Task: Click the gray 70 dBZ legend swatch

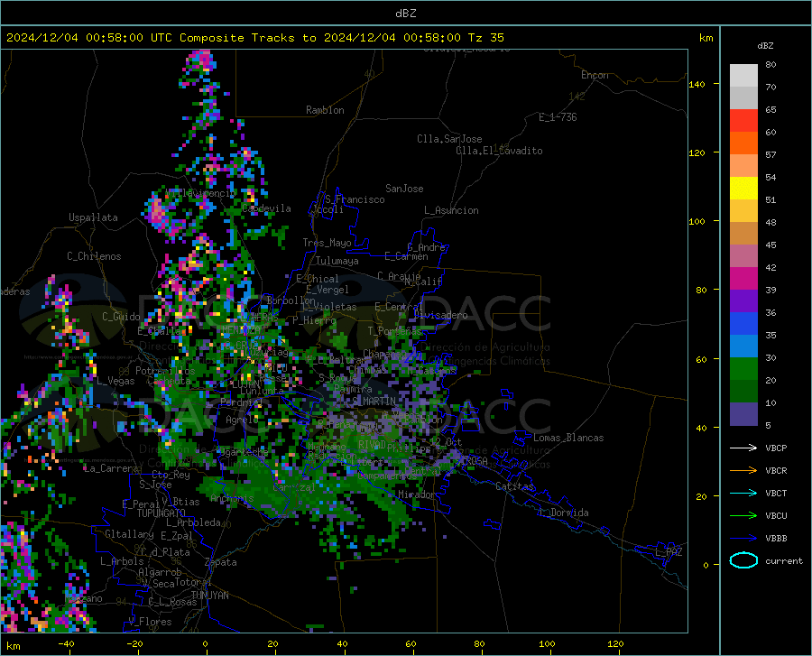Action: tap(743, 97)
